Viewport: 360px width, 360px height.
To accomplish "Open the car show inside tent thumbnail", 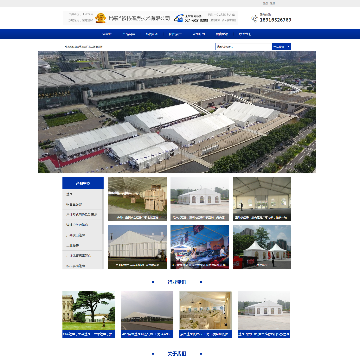I will 200,247.
